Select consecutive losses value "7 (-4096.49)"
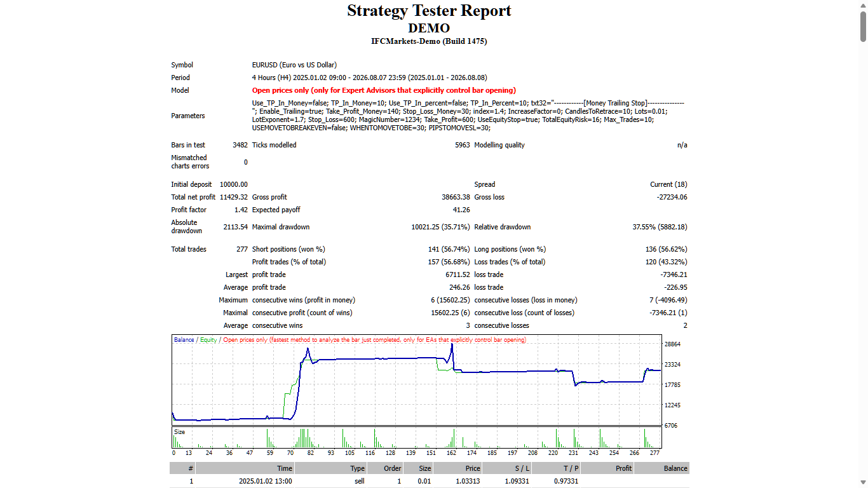The width and height of the screenshot is (868, 488). click(667, 300)
